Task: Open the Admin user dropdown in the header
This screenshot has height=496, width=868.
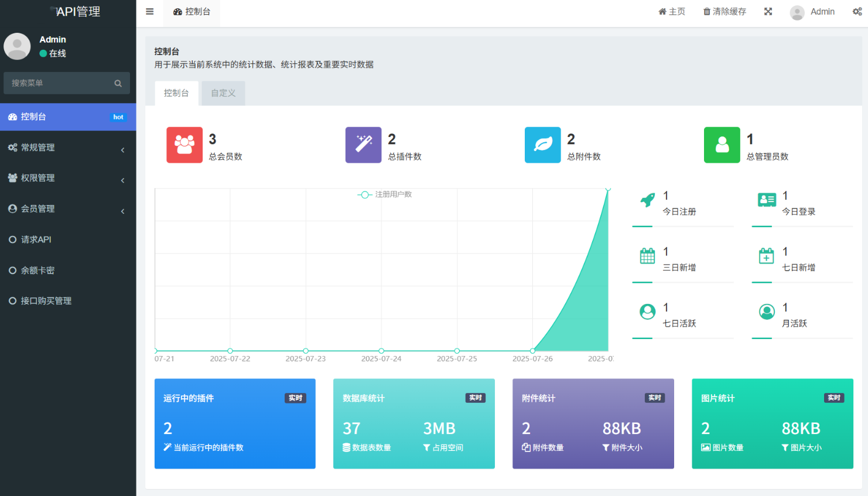Action: tap(812, 12)
